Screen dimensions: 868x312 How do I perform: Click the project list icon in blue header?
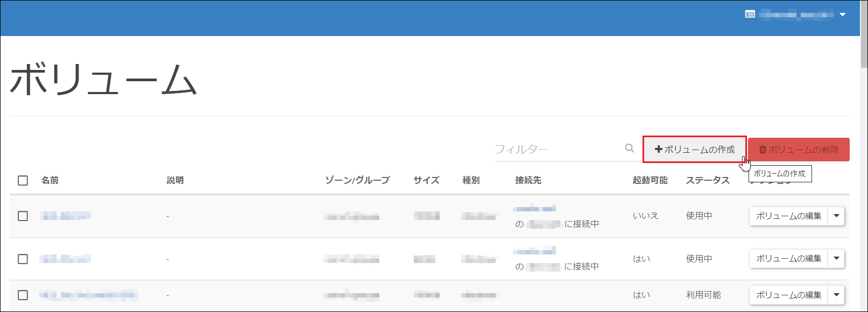click(x=750, y=15)
